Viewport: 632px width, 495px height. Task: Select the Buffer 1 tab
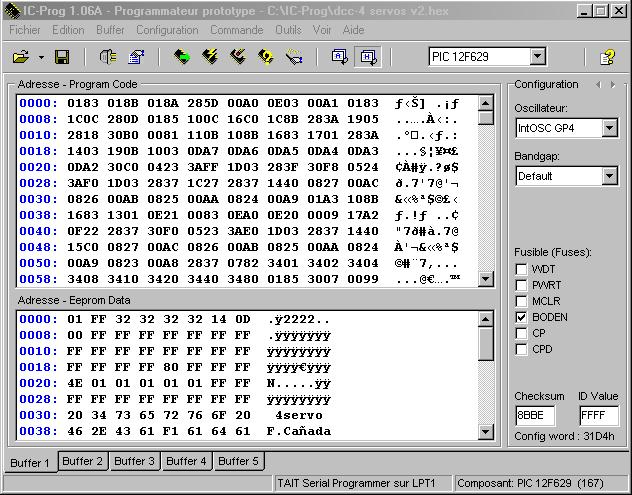pyautogui.click(x=30, y=463)
